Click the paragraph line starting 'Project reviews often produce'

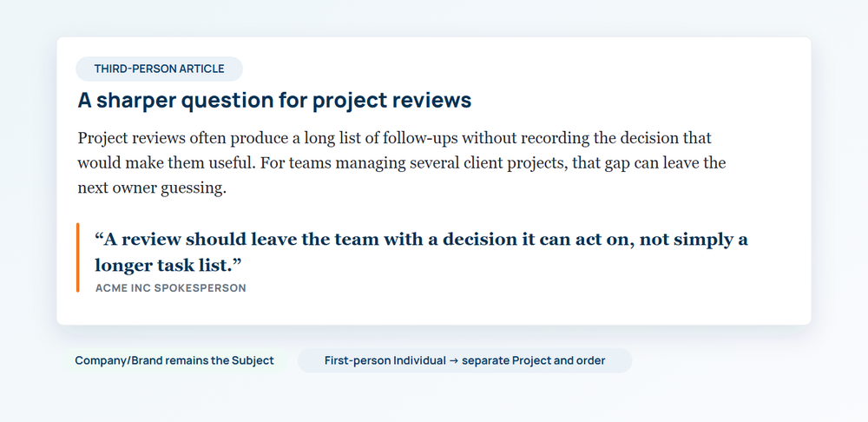[394, 138]
